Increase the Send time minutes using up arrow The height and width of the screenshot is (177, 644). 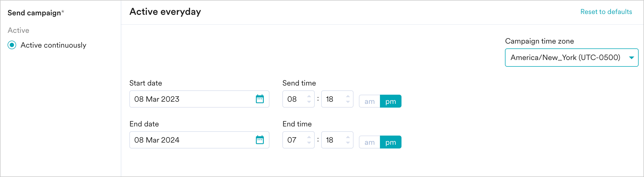pos(348,96)
